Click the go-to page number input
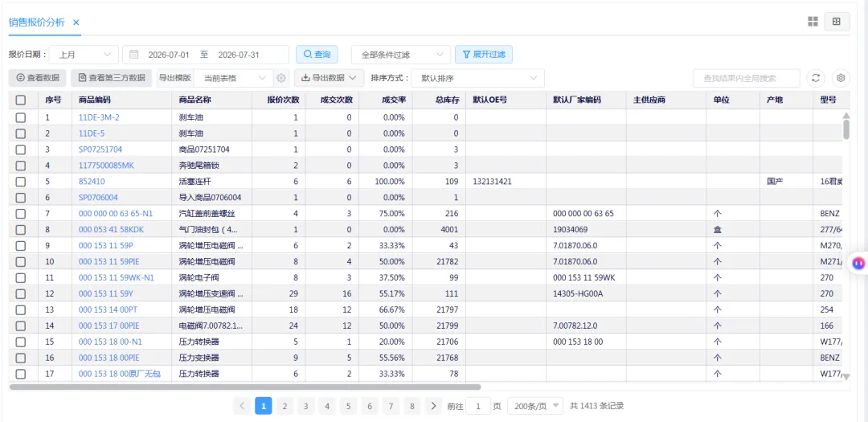The image size is (868, 422). pyautogui.click(x=478, y=406)
